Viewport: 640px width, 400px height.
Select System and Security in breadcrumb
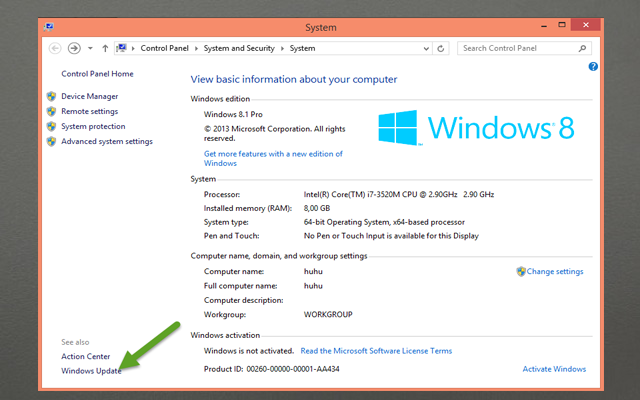pos(240,48)
